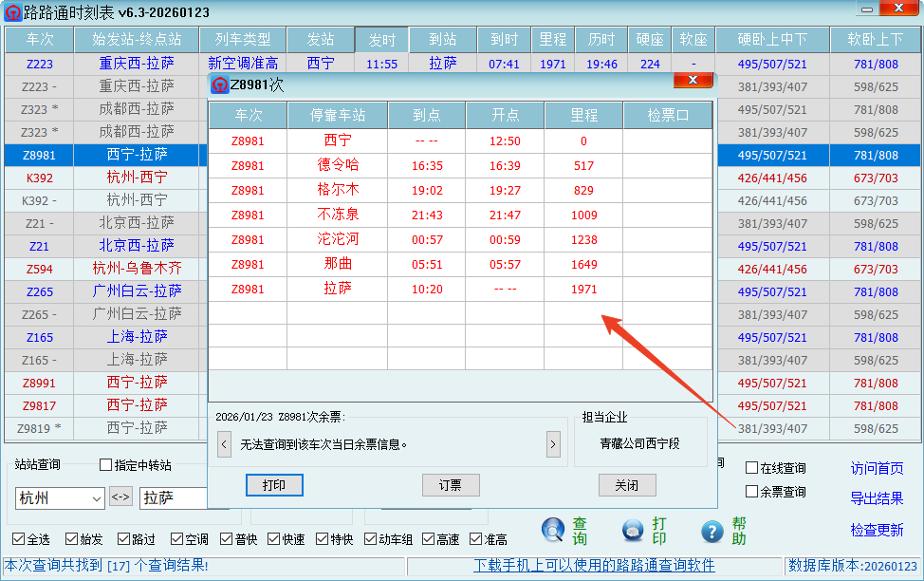
Task: Click the station swap (<->) button
Action: tap(120, 497)
